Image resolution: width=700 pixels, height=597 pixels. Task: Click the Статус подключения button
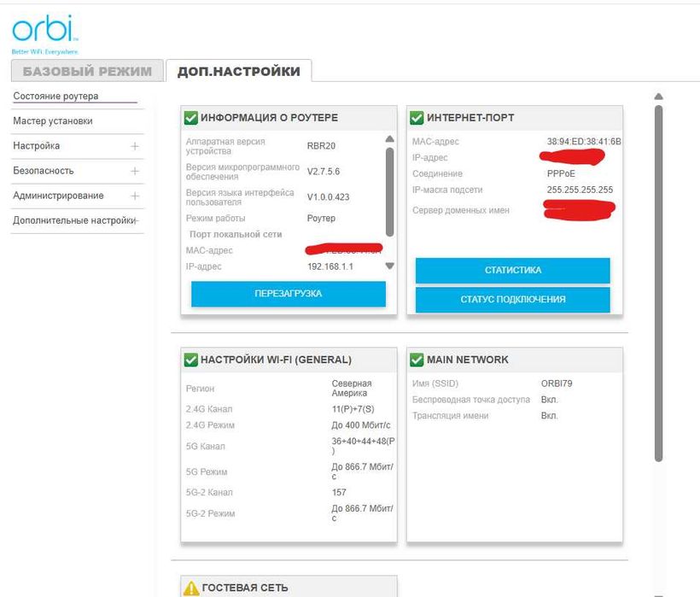(x=512, y=299)
